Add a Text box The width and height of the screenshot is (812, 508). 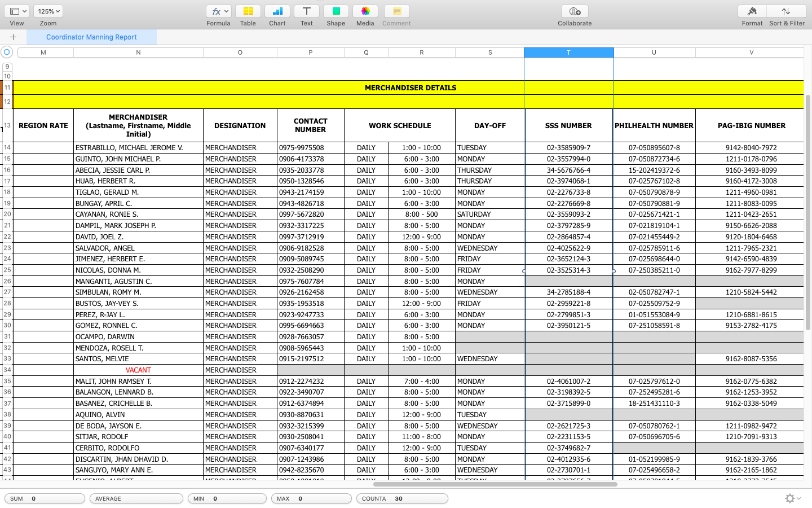(x=307, y=11)
